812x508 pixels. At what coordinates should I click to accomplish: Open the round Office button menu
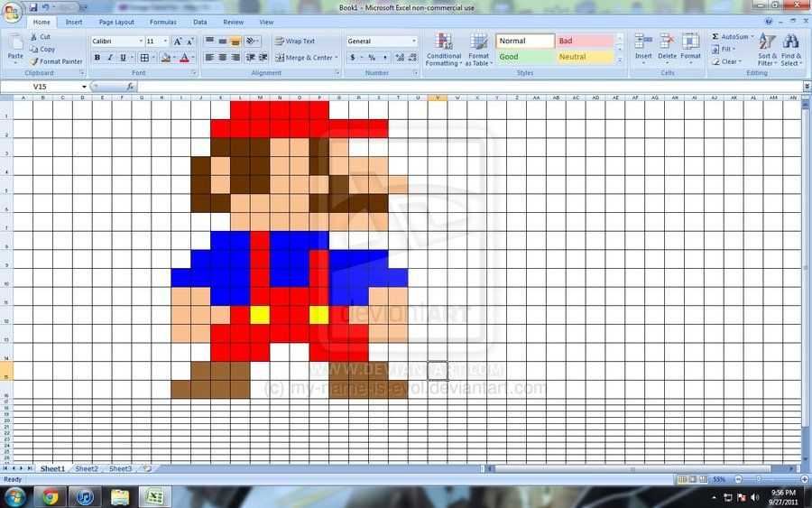coord(11,12)
